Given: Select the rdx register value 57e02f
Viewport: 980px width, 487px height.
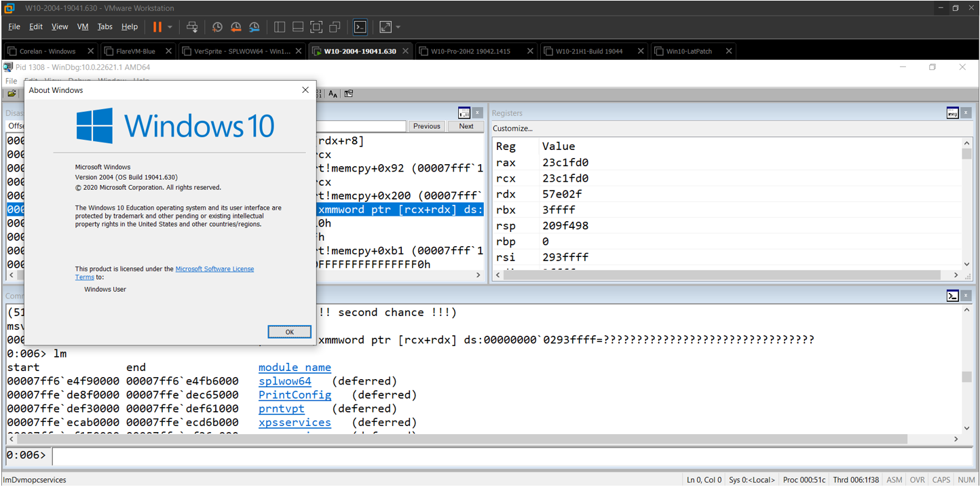Looking at the screenshot, I should tap(563, 194).
